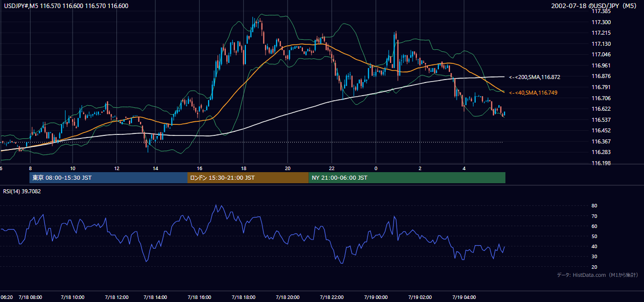Click the 7/18 10:00 date label
Screen dimensions: 644x302
pyautogui.click(x=73, y=297)
